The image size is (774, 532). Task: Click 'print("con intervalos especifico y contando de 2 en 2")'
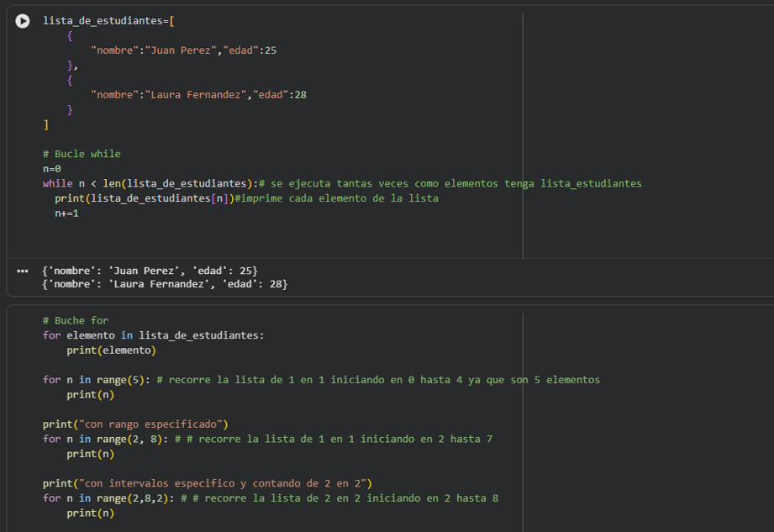(208, 483)
